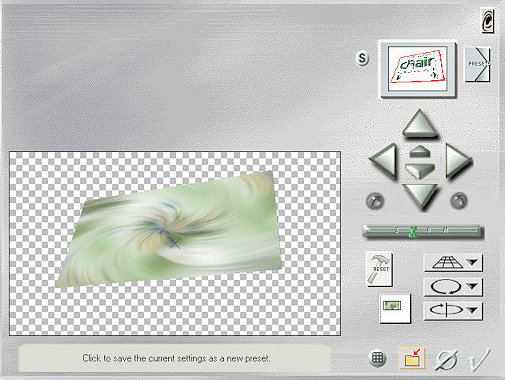Open the Preset panel button
This screenshot has height=380, width=505.
pos(477,65)
